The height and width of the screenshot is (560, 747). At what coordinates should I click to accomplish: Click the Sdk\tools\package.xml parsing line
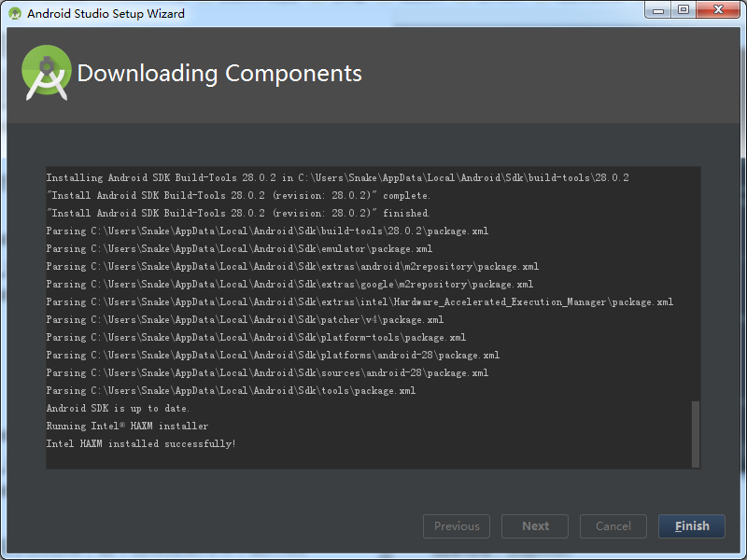231,390
